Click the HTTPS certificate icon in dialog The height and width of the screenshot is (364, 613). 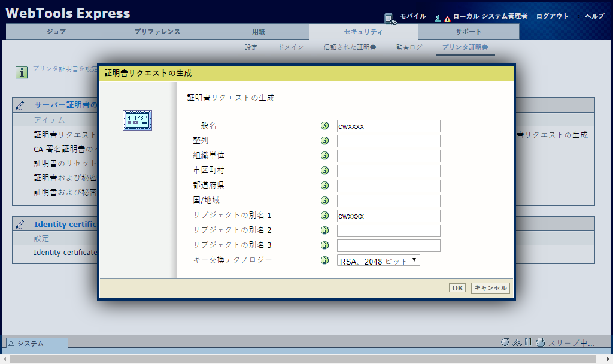click(x=137, y=120)
